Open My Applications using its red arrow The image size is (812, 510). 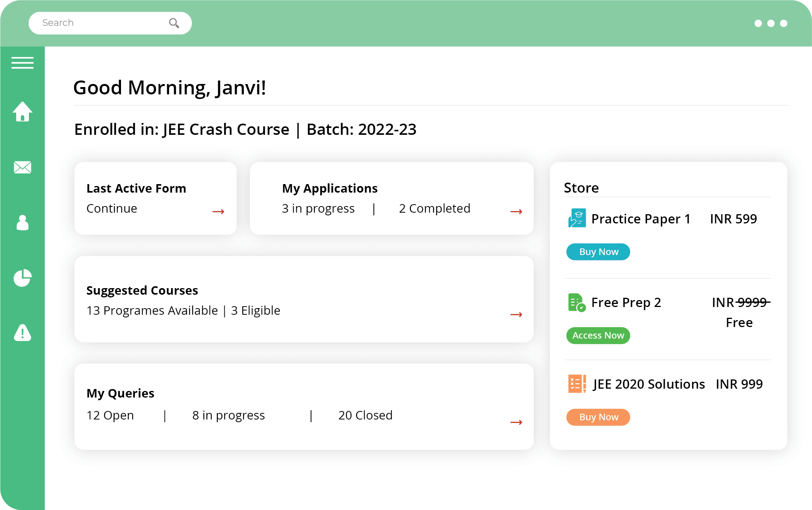(516, 211)
